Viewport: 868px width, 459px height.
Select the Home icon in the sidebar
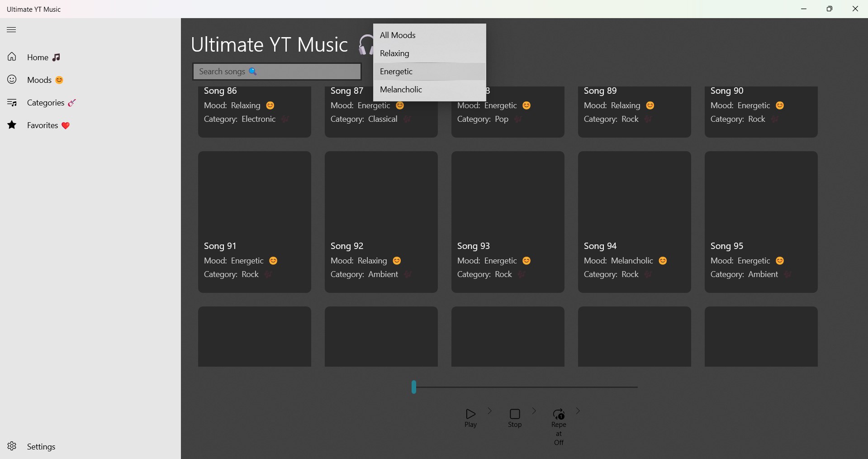pyautogui.click(x=11, y=57)
